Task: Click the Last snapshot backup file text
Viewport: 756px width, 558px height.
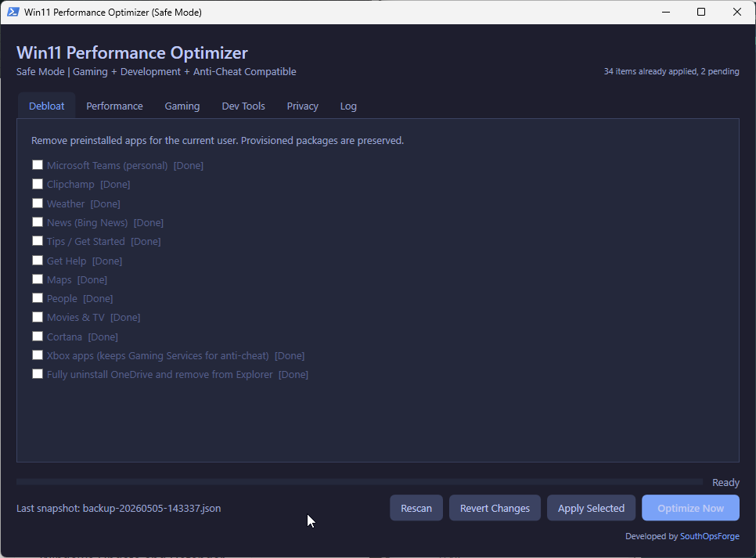Action: point(119,509)
